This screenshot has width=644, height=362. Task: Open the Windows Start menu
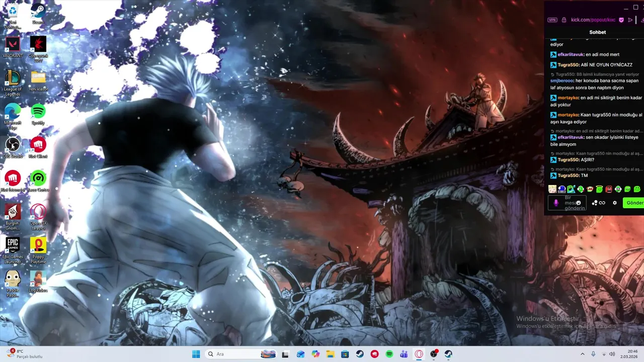[196, 354]
